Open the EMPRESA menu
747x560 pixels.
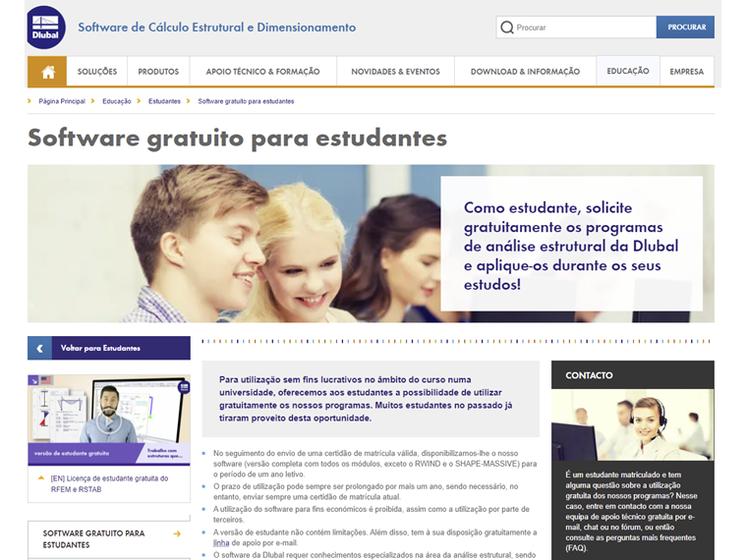click(x=686, y=72)
